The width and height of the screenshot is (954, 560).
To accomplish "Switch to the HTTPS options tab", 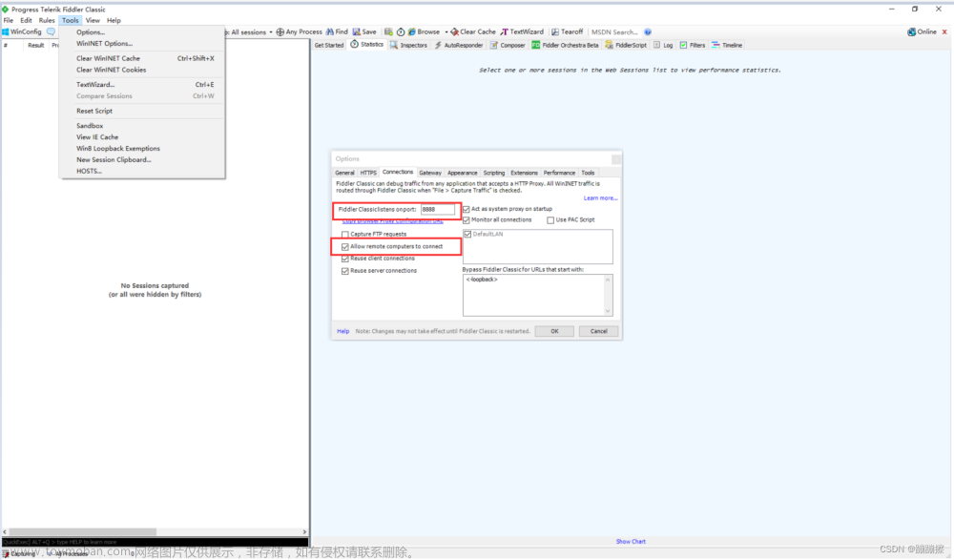I will pos(368,173).
